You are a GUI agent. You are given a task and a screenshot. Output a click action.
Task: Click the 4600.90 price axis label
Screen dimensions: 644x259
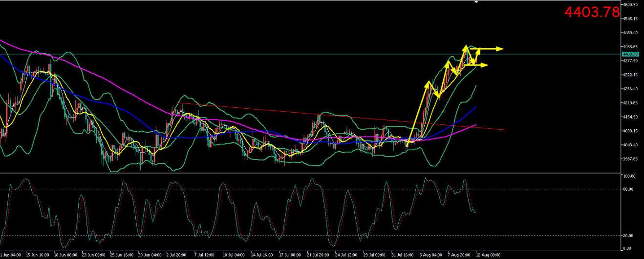pyautogui.click(x=631, y=5)
